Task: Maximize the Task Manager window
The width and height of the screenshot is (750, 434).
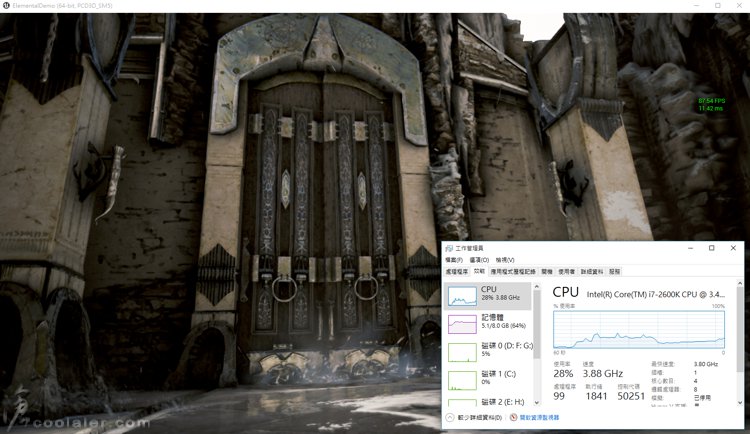Action: (712, 248)
